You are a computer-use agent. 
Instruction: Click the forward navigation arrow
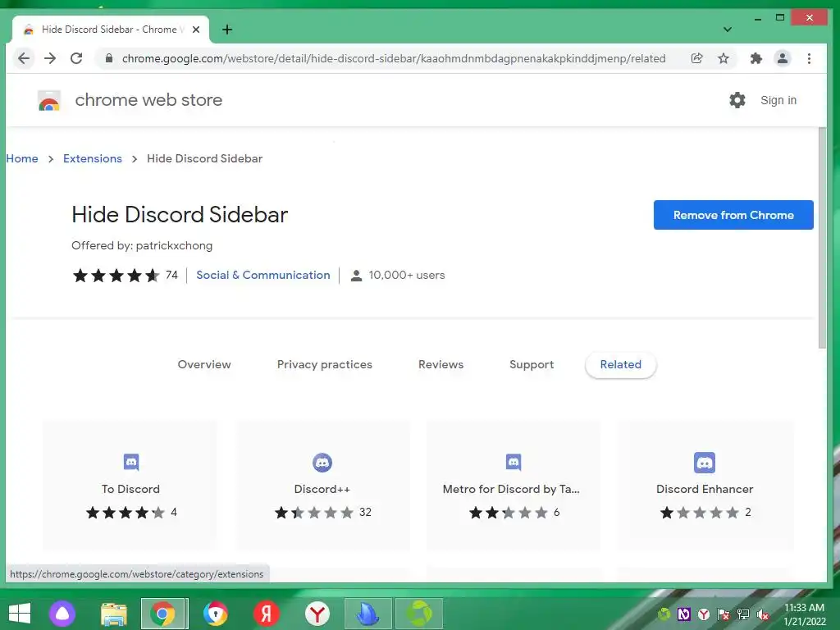pyautogui.click(x=50, y=58)
